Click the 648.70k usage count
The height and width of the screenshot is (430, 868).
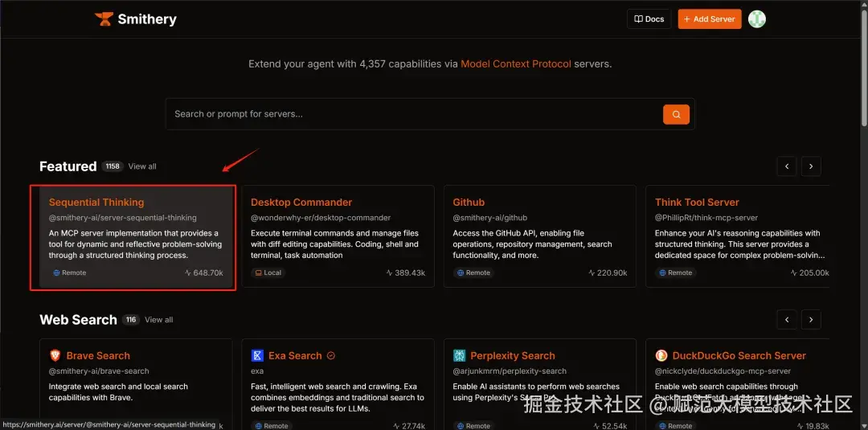[x=204, y=272]
